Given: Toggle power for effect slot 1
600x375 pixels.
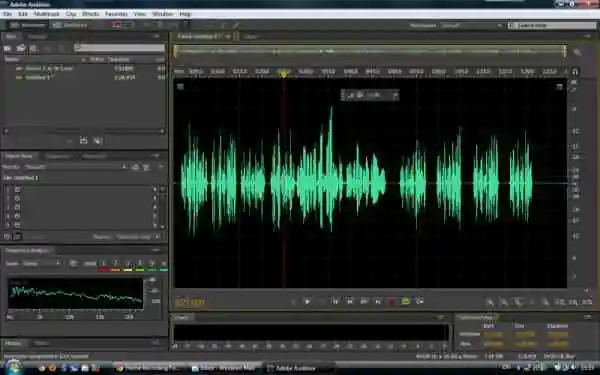Looking at the screenshot, I should pos(17,189).
